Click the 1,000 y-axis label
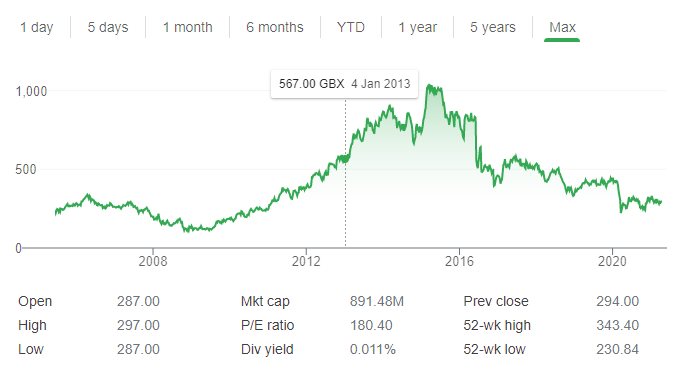 tap(31, 91)
